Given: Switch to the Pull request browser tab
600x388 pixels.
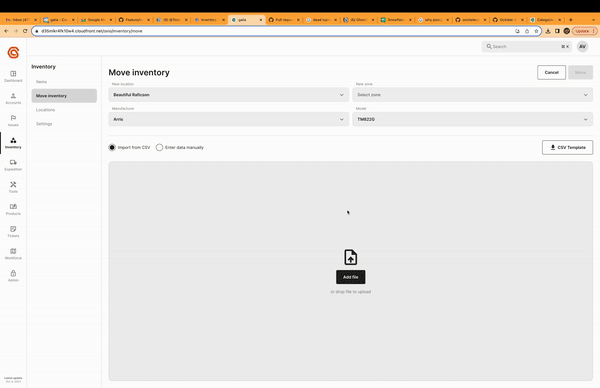Looking at the screenshot, I should tap(284, 20).
